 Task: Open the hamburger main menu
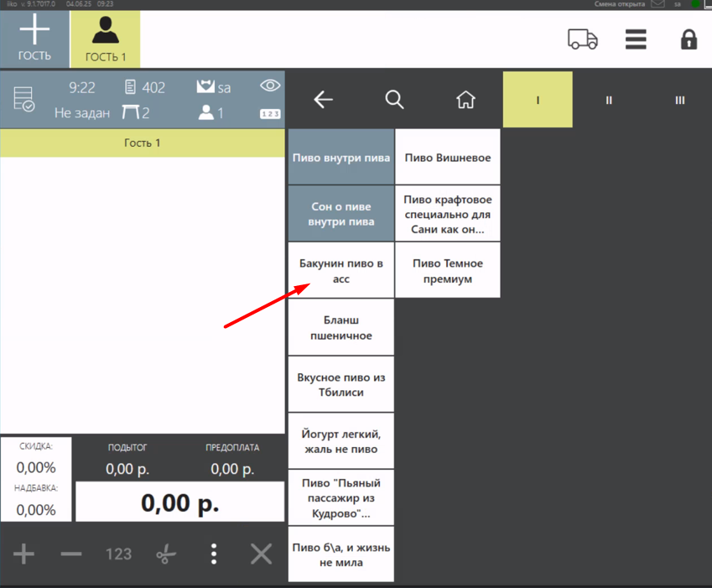click(636, 39)
